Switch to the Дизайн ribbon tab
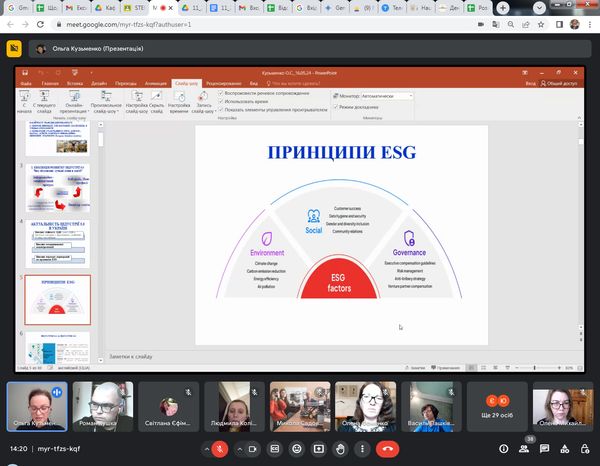Image resolution: width=600 pixels, height=466 pixels. point(100,83)
